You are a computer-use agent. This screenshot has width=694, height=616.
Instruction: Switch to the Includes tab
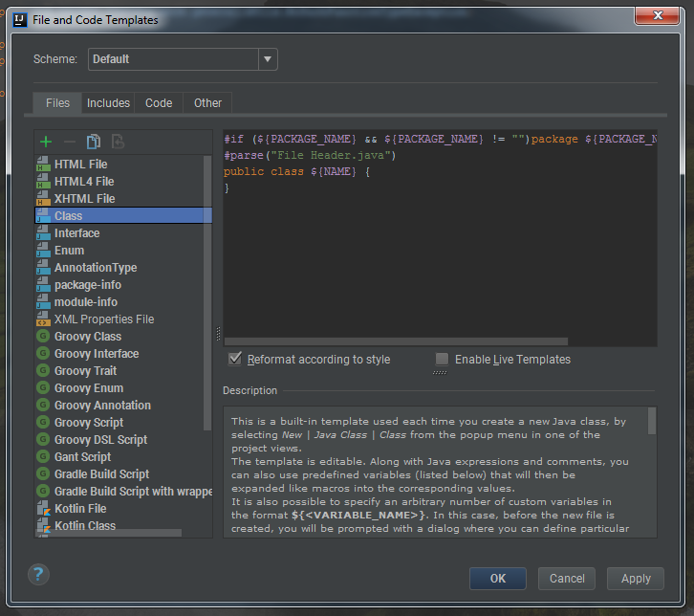pos(108,103)
